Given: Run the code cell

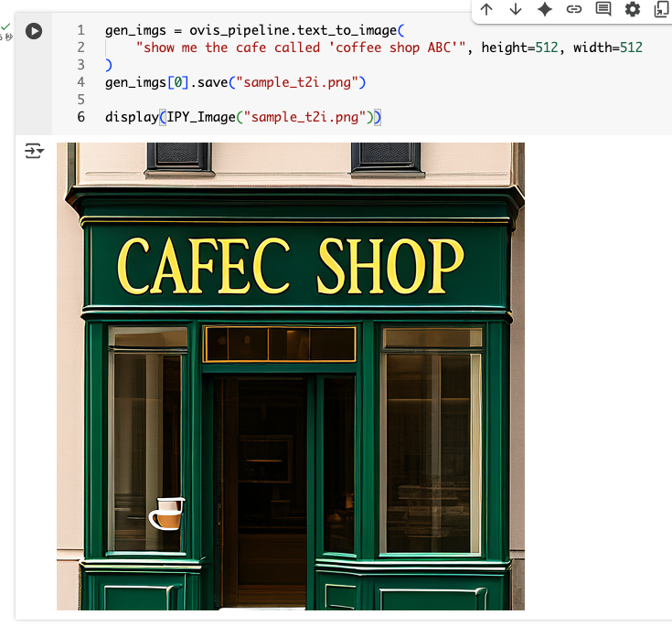Looking at the screenshot, I should click(34, 31).
